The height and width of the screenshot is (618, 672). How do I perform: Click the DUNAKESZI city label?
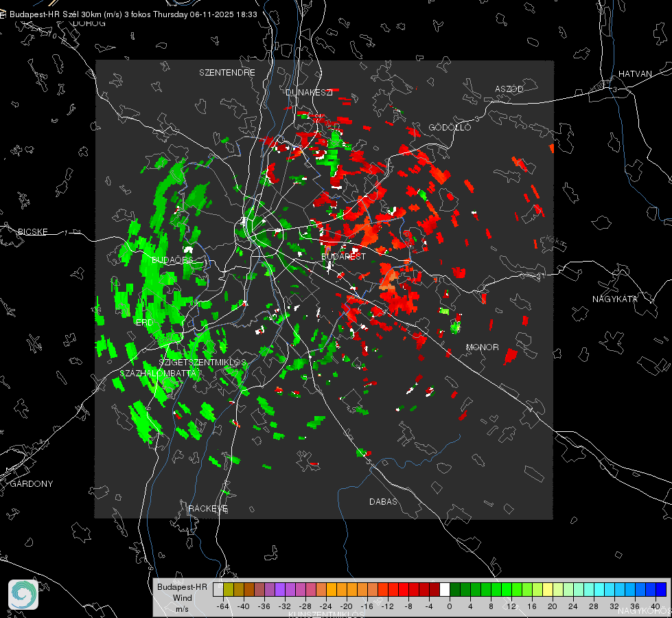pyautogui.click(x=309, y=92)
